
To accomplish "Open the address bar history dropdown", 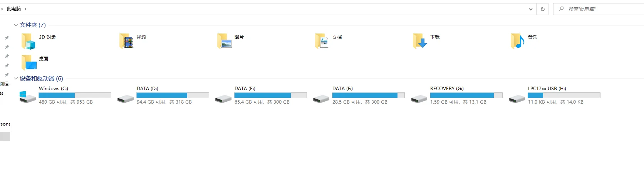I will [x=531, y=9].
